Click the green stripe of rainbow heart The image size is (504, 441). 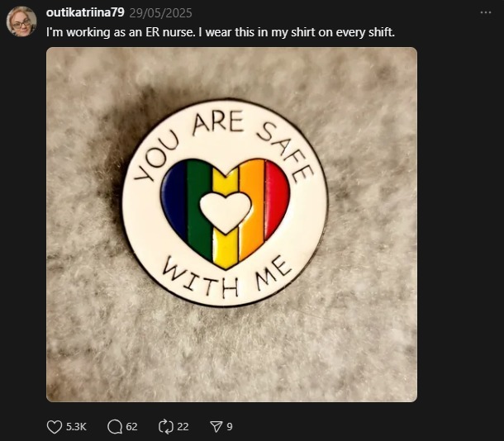point(200,209)
